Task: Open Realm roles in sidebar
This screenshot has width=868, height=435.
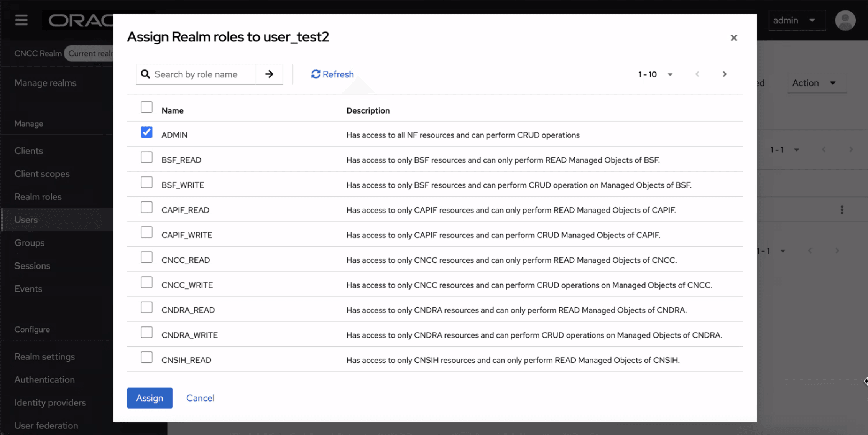Action: pos(38,197)
